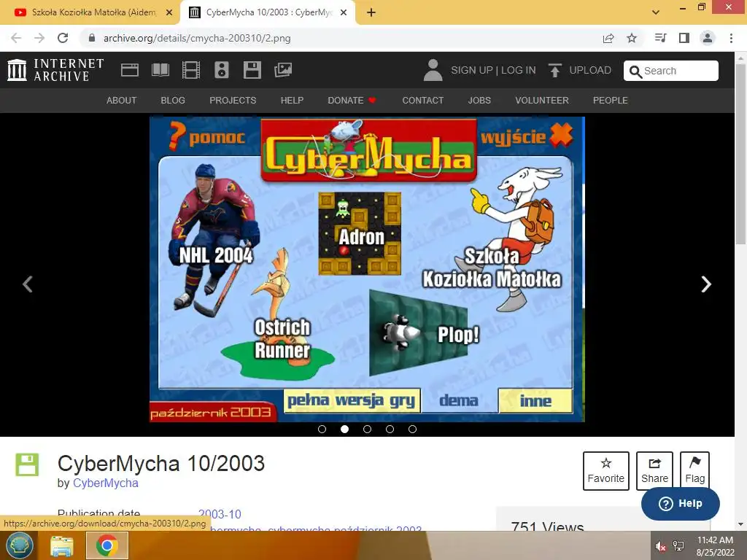Show the next carousel image
The image size is (747, 560).
click(x=706, y=284)
